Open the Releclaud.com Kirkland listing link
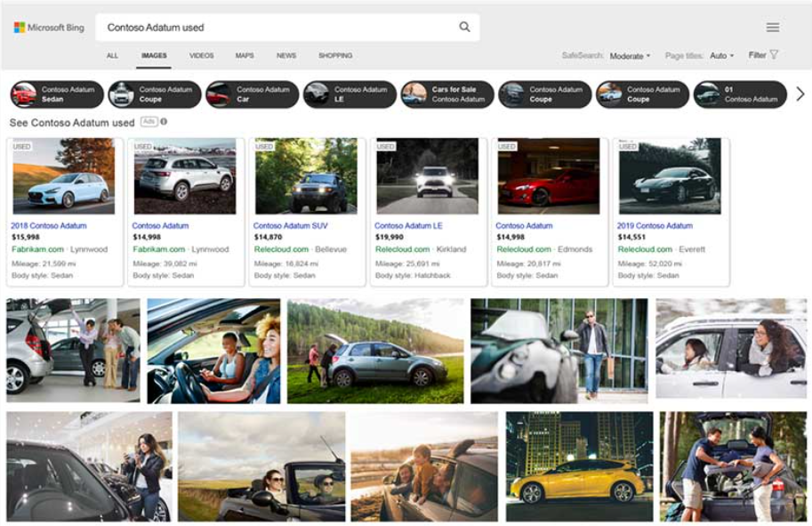This screenshot has height=526, width=812. pos(405,249)
